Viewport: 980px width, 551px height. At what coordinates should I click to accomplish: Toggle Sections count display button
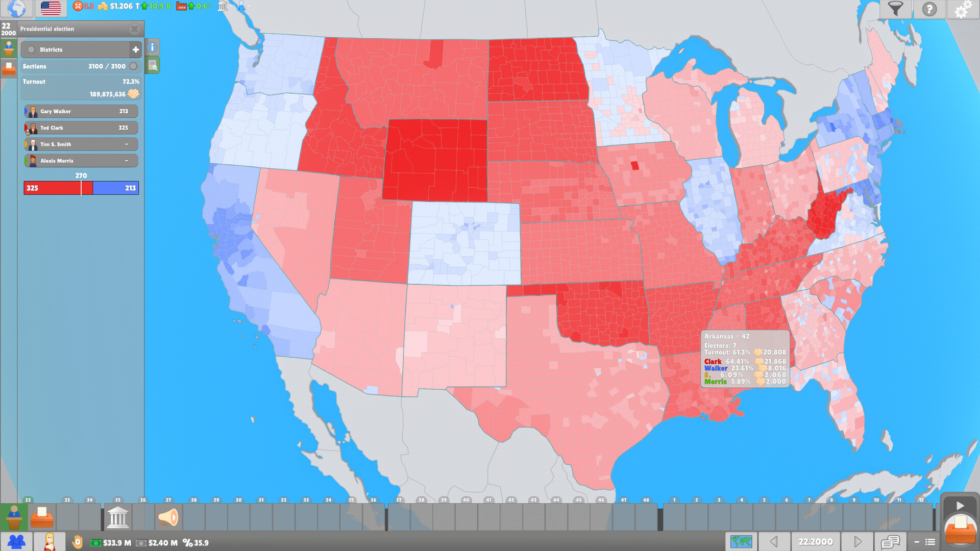(x=135, y=66)
